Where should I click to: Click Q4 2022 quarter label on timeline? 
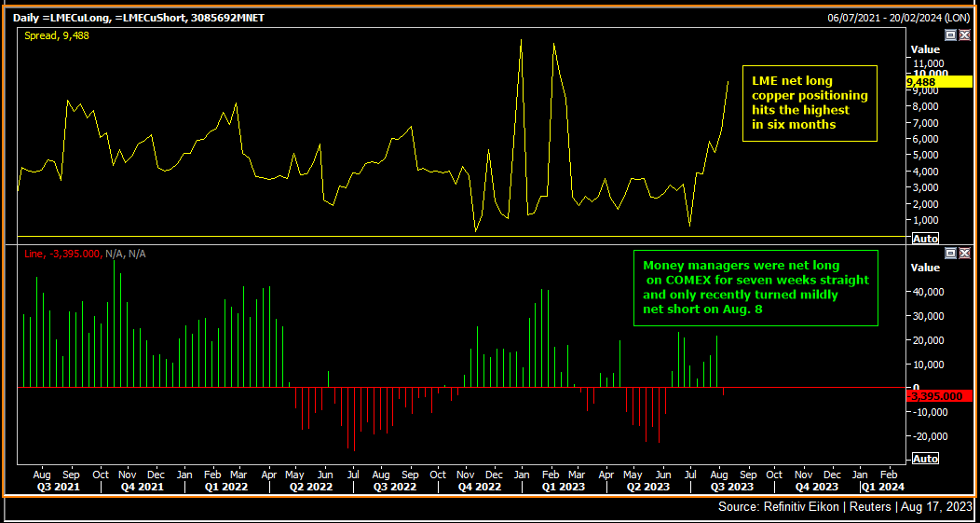click(480, 486)
